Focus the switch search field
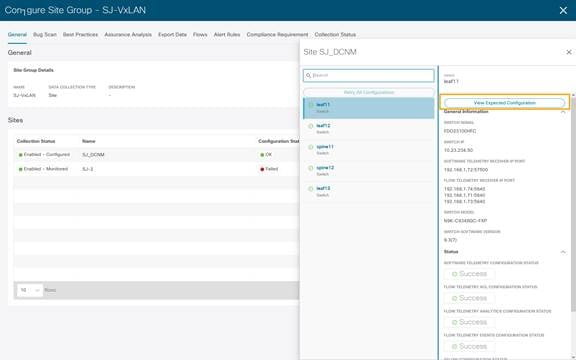 tap(368, 75)
